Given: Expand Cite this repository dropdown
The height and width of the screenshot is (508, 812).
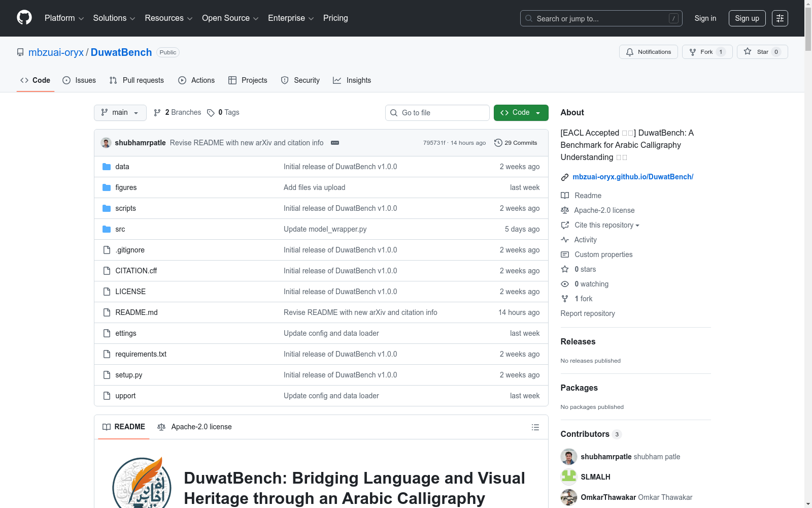Looking at the screenshot, I should [606, 225].
